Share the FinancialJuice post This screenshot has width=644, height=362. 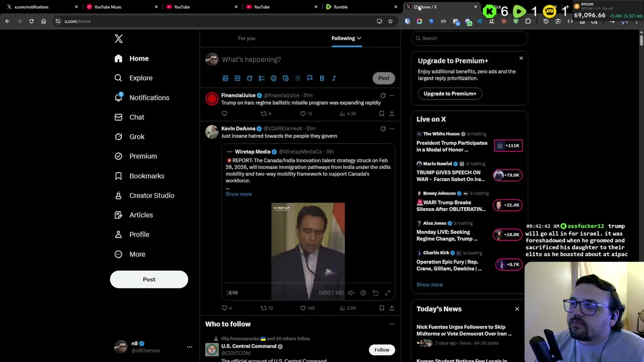pos(392,114)
